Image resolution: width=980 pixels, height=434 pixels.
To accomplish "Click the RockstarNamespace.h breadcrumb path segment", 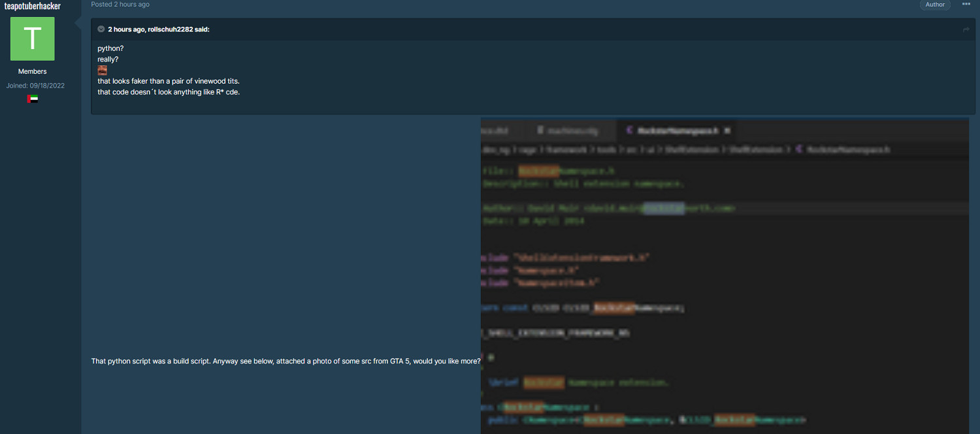I will (x=847, y=150).
